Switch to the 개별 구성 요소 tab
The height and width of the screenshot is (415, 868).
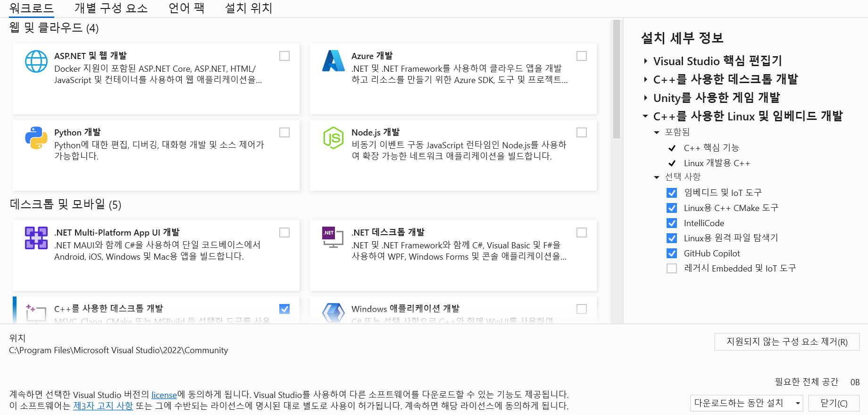111,8
